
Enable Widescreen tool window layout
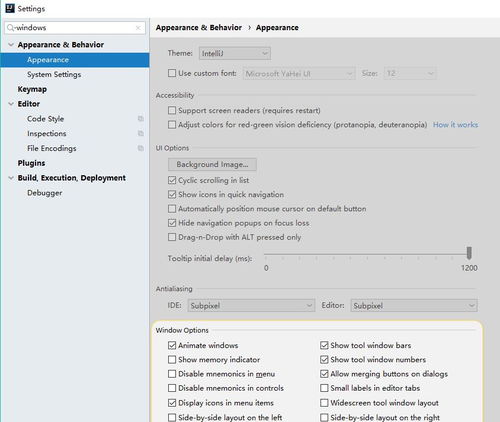point(324,403)
